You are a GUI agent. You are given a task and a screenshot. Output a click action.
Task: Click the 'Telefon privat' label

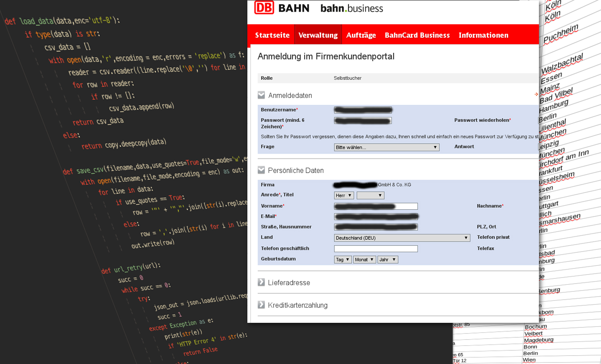(493, 237)
